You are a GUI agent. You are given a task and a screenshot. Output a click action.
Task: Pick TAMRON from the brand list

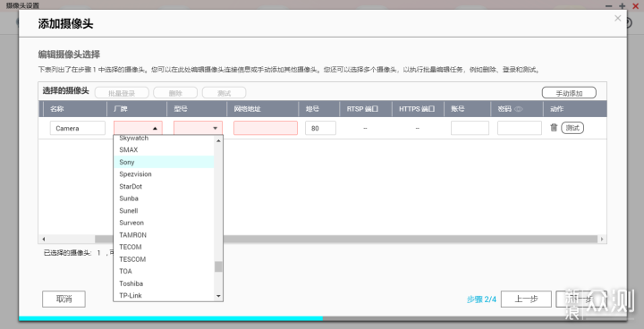[164, 235]
